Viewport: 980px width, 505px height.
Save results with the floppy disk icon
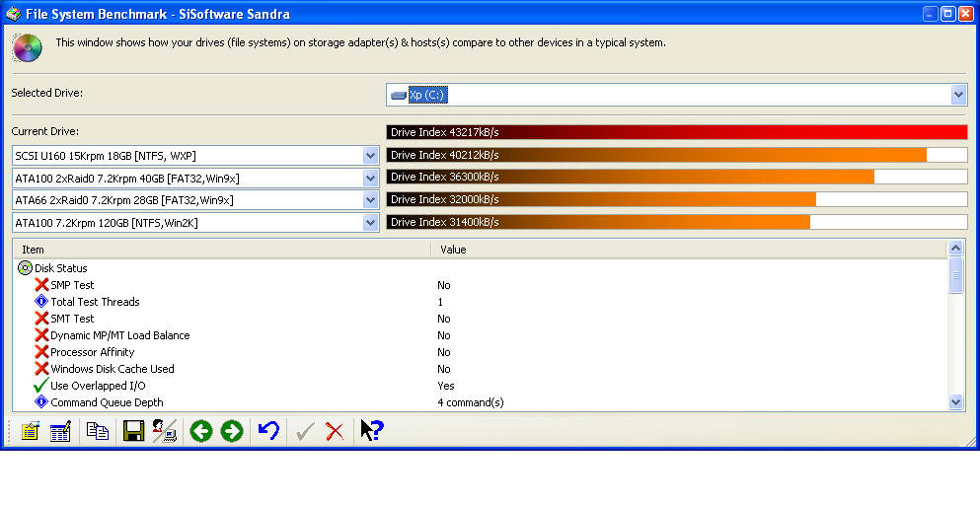coord(134,431)
